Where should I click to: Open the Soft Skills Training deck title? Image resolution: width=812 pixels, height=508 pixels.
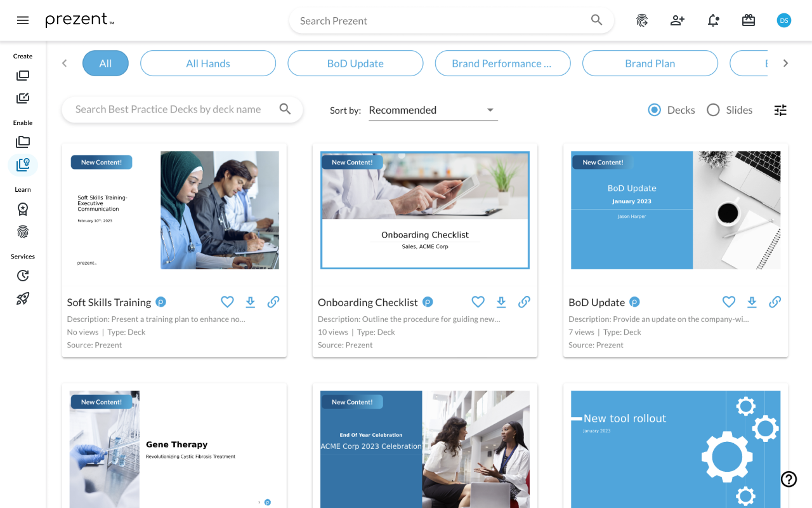(109, 302)
